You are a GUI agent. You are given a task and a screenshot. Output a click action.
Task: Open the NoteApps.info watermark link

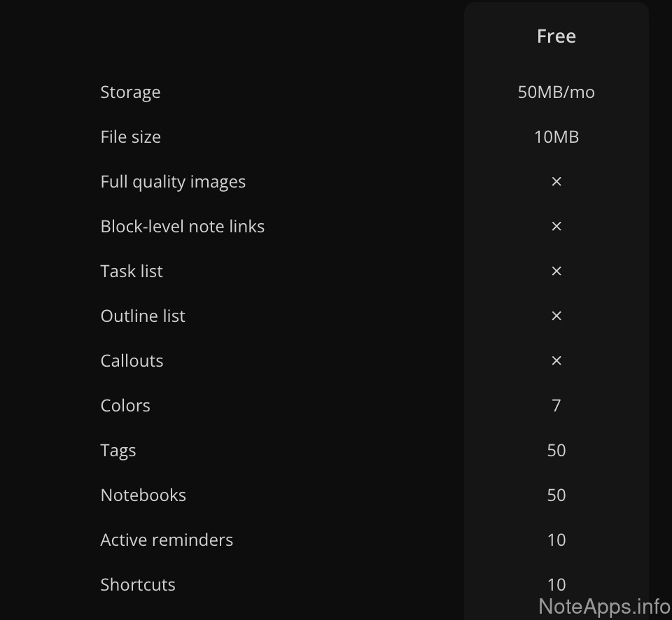[x=604, y=605]
